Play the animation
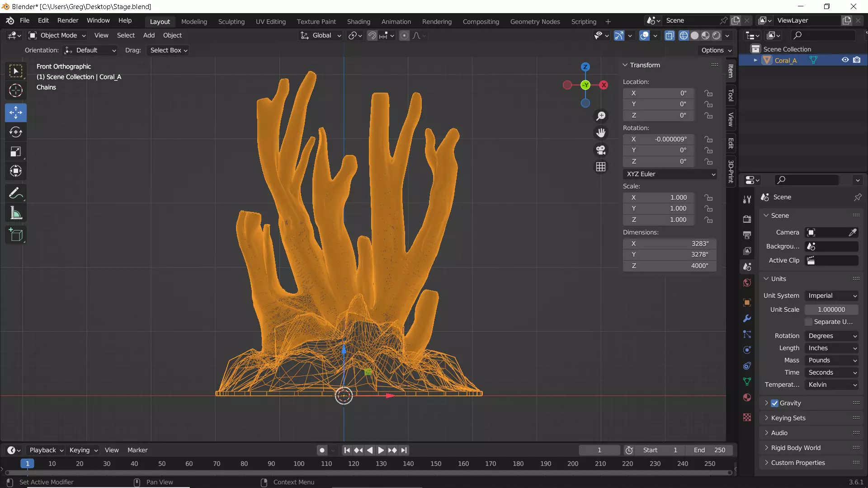 click(381, 450)
